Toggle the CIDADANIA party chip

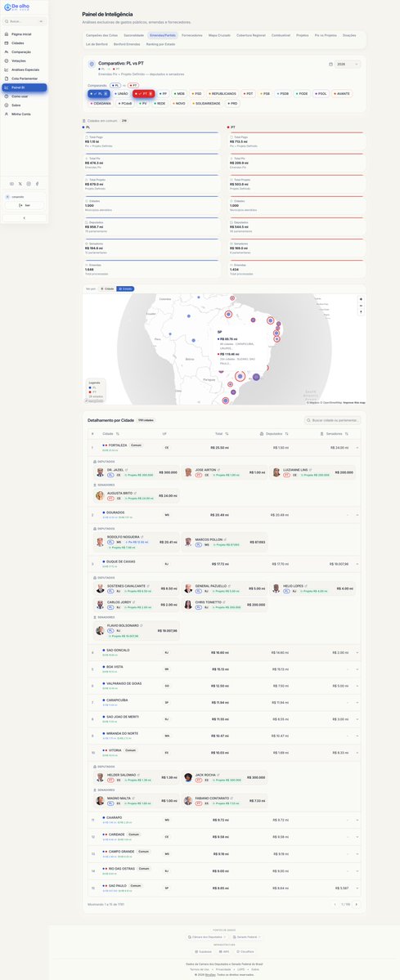coord(101,103)
